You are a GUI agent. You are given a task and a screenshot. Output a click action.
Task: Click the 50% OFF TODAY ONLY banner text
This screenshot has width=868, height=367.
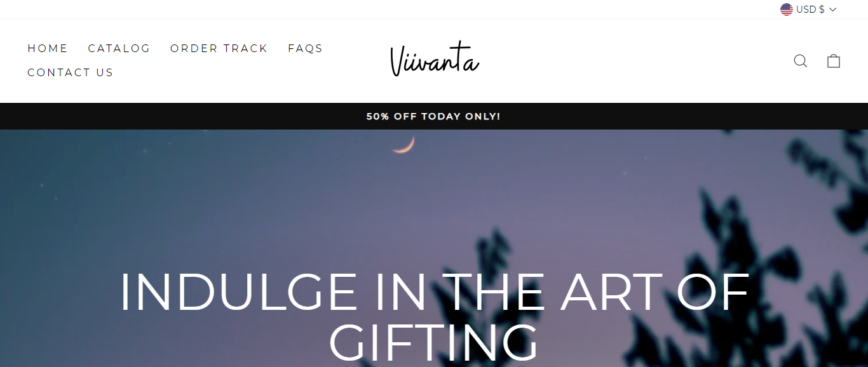coord(433,117)
